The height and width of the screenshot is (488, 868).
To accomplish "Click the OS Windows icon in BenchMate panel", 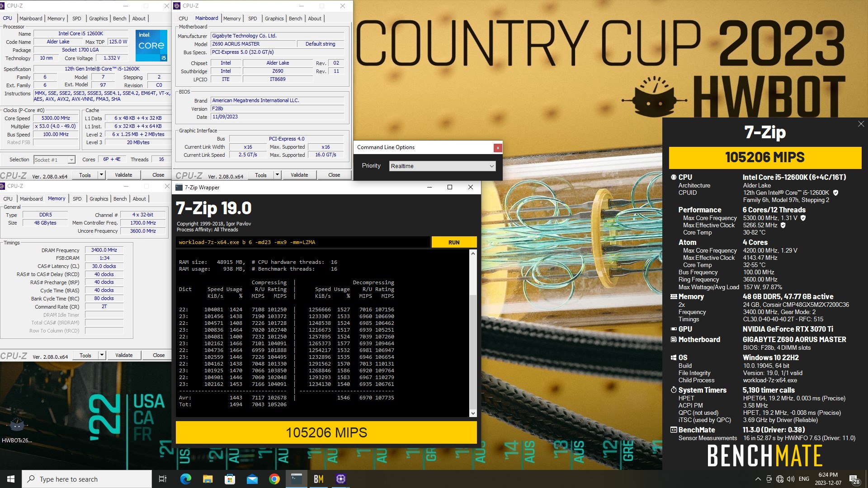I will click(674, 357).
